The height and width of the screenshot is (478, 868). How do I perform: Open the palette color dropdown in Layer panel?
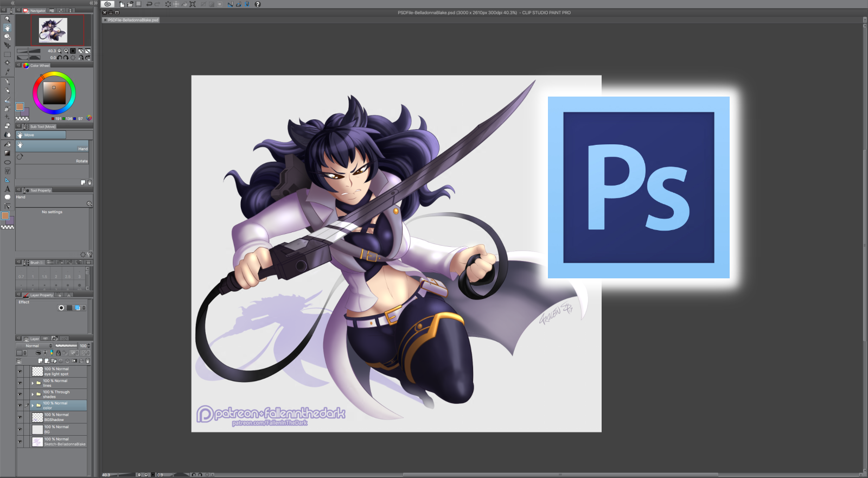[x=21, y=353]
